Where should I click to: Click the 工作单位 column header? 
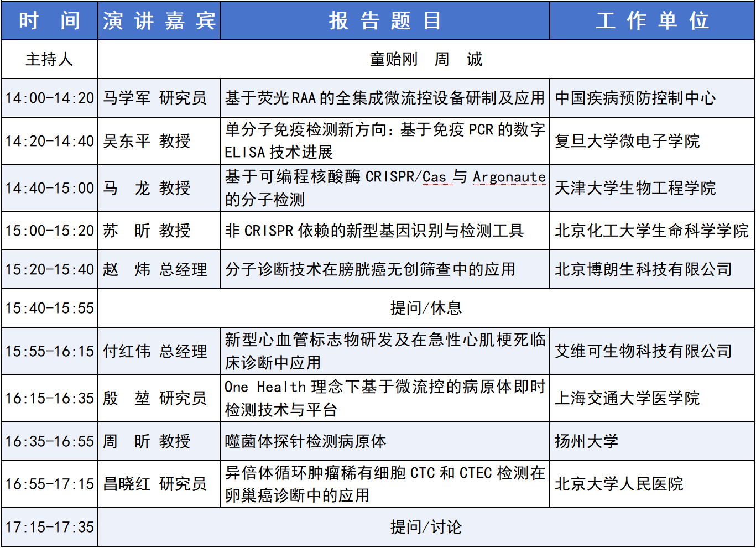coord(652,20)
